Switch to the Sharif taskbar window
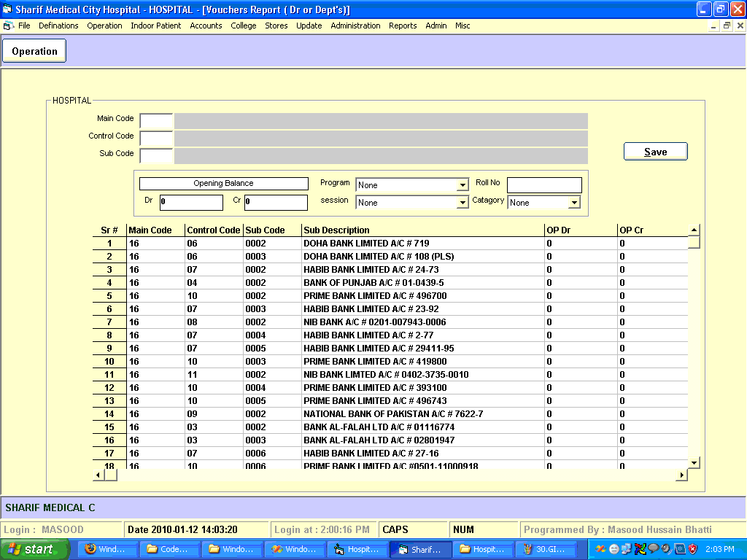This screenshot has width=747, height=560. point(420,550)
